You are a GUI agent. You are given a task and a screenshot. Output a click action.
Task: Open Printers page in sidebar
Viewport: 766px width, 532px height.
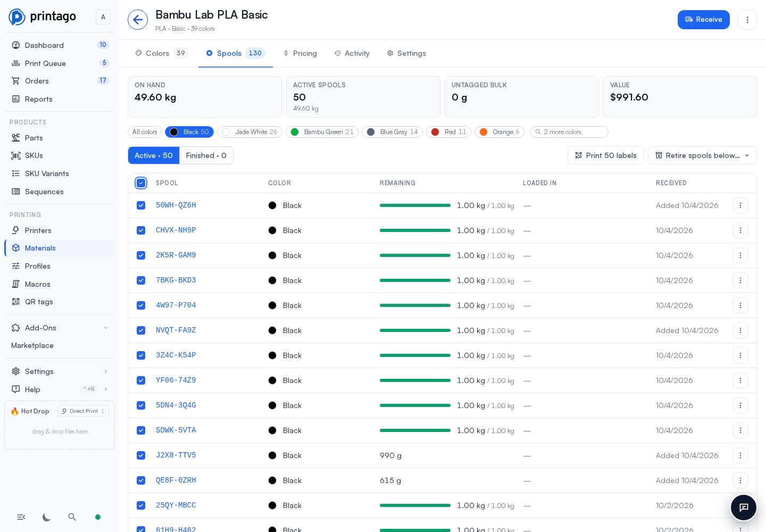60,230
